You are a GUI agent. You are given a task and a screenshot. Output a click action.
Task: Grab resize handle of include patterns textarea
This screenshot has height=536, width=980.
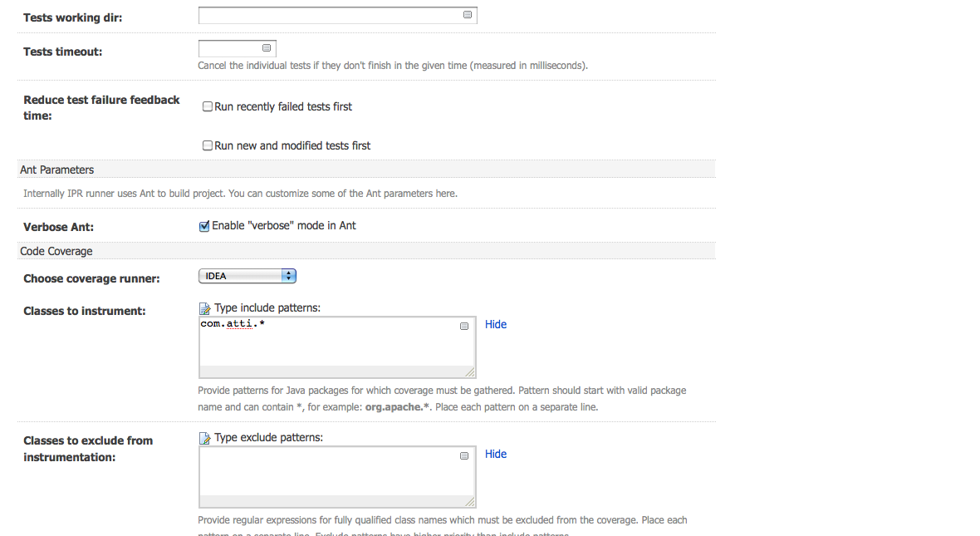(x=470, y=372)
